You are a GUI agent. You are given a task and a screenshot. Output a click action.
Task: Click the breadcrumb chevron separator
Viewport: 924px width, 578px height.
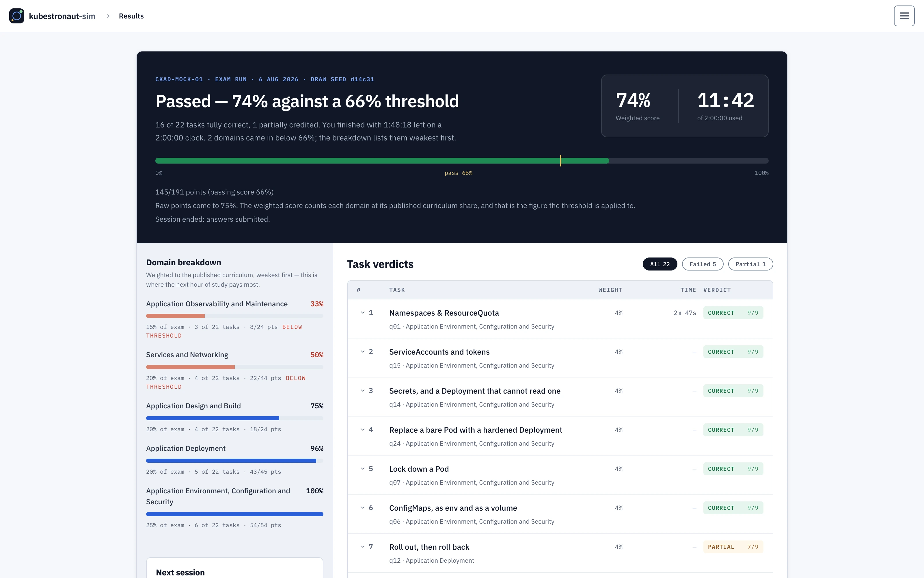[x=109, y=16]
